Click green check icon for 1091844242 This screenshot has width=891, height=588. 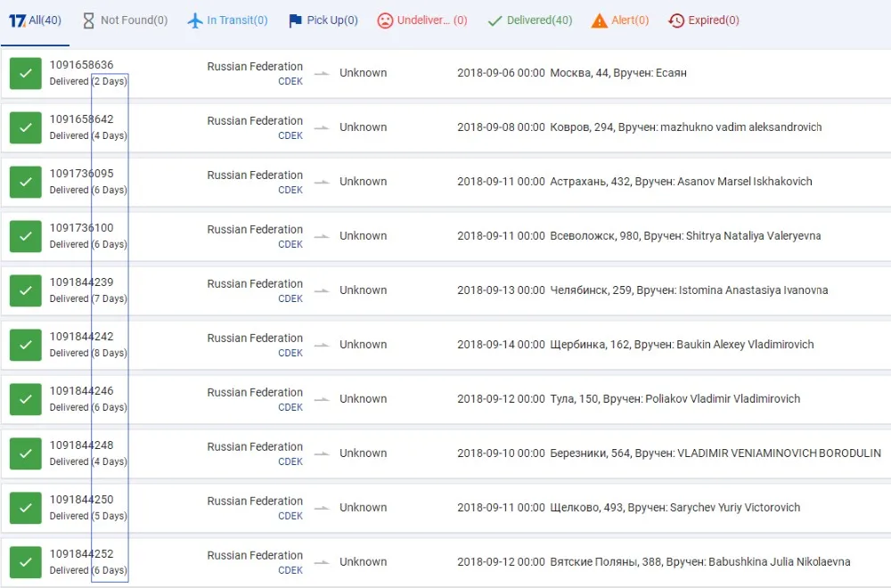[x=26, y=345]
